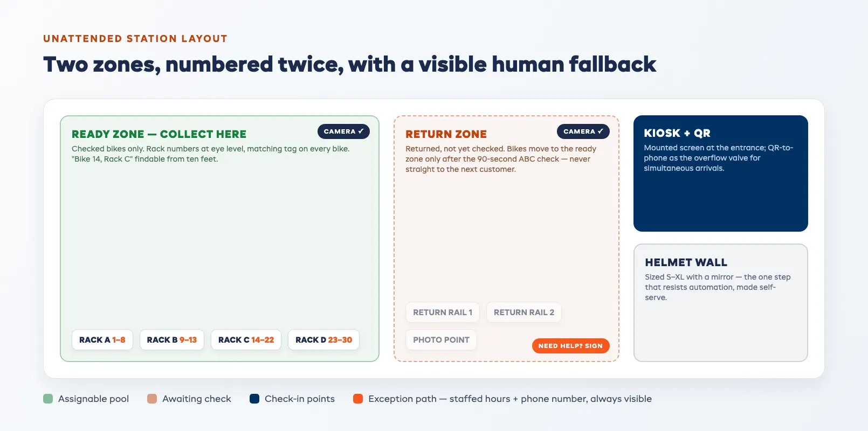The height and width of the screenshot is (431, 868).
Task: Click the Return Rail 2 label
Action: [524, 312]
